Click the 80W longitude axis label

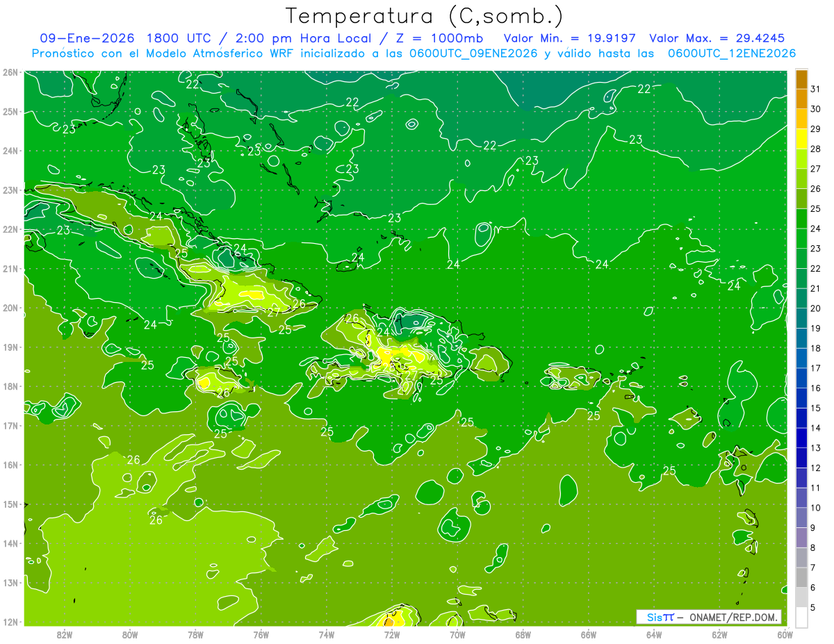[x=130, y=634]
